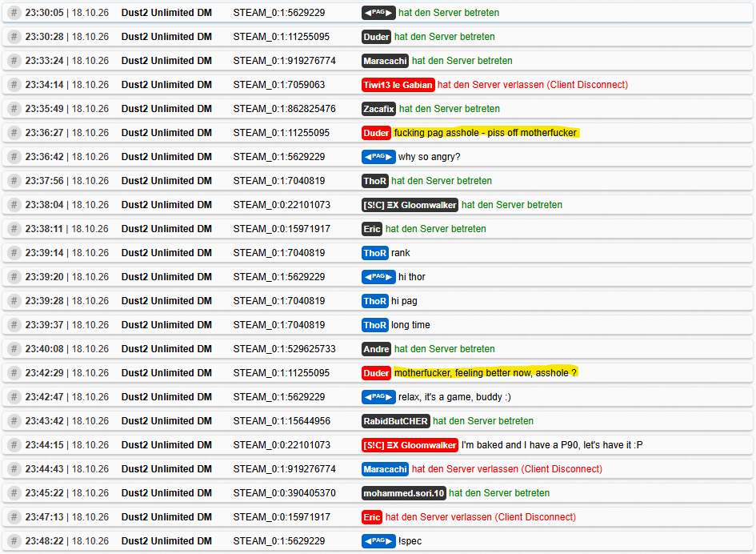Select the # icon next to 23:39:37

(14, 325)
